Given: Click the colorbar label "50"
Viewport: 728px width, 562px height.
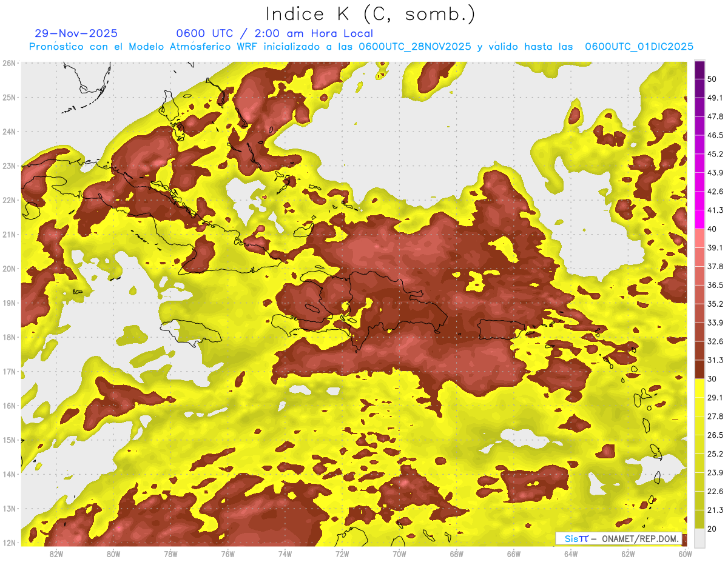Looking at the screenshot, I should (x=713, y=79).
